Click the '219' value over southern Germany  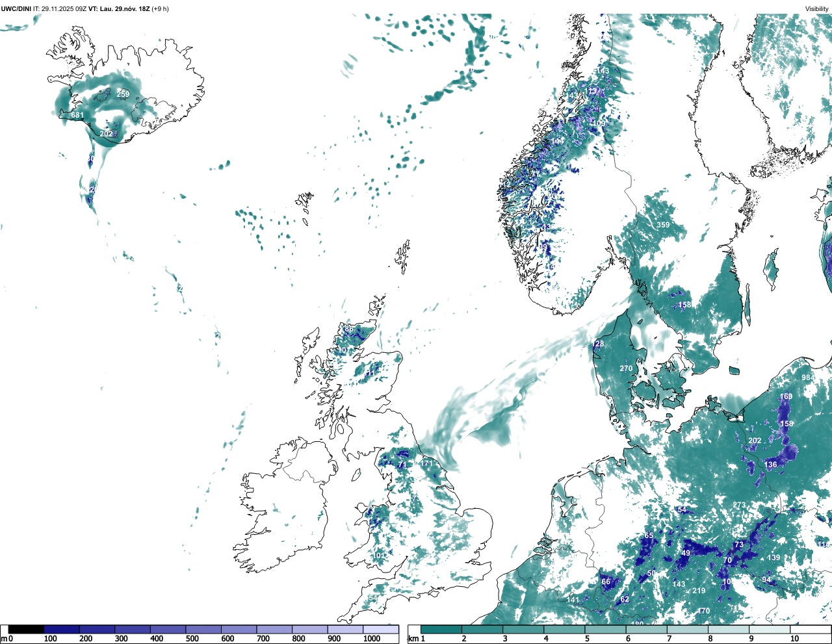(699, 591)
